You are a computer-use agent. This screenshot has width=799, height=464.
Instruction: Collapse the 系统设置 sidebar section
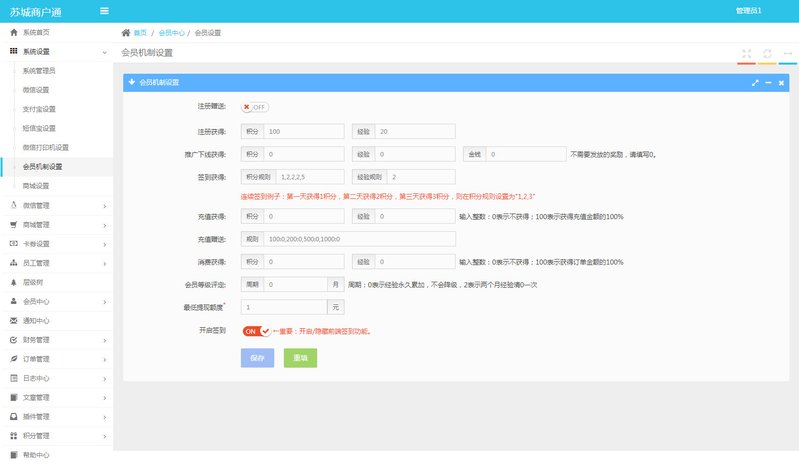point(56,51)
